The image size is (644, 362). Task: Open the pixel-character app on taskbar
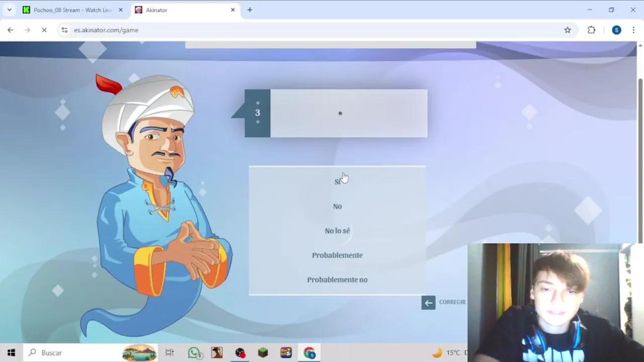tap(217, 353)
